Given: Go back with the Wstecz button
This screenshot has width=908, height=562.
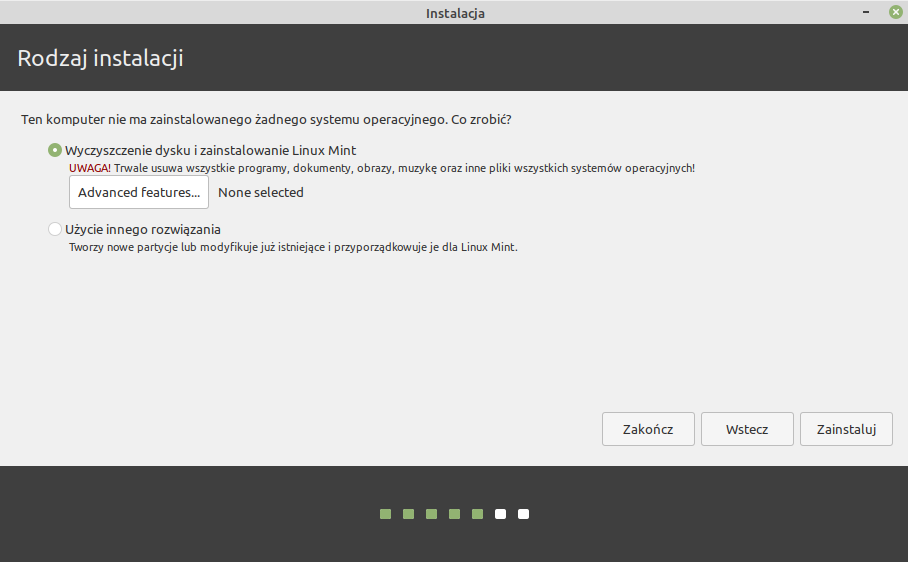Looking at the screenshot, I should click(747, 429).
